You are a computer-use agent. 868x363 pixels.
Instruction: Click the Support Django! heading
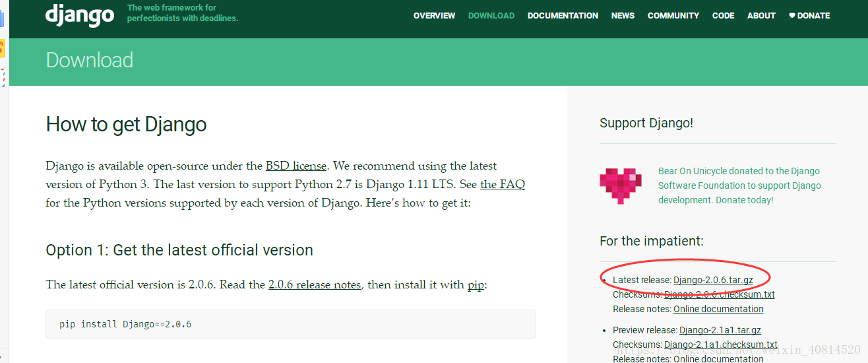click(646, 123)
